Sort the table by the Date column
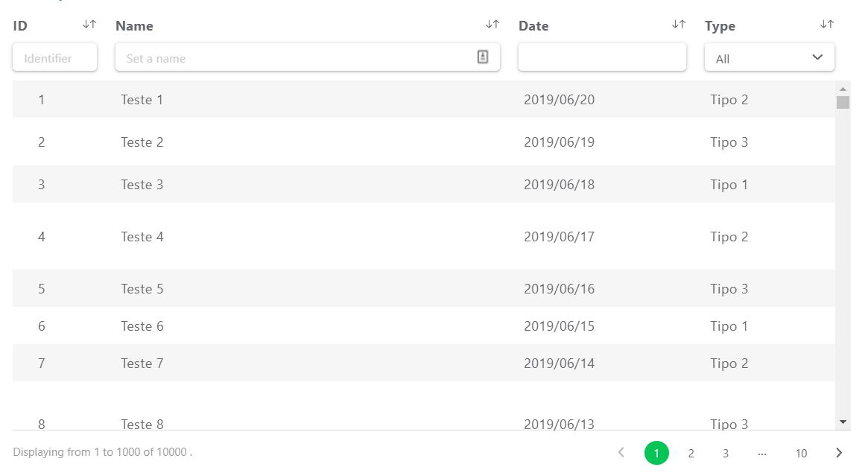Screen dimensions: 868x473 [679, 24]
